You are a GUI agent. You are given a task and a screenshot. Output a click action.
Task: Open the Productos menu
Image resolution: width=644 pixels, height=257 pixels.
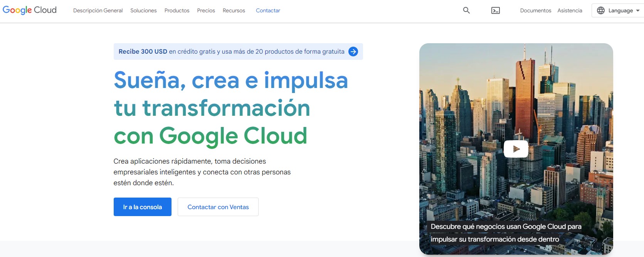[x=177, y=10]
